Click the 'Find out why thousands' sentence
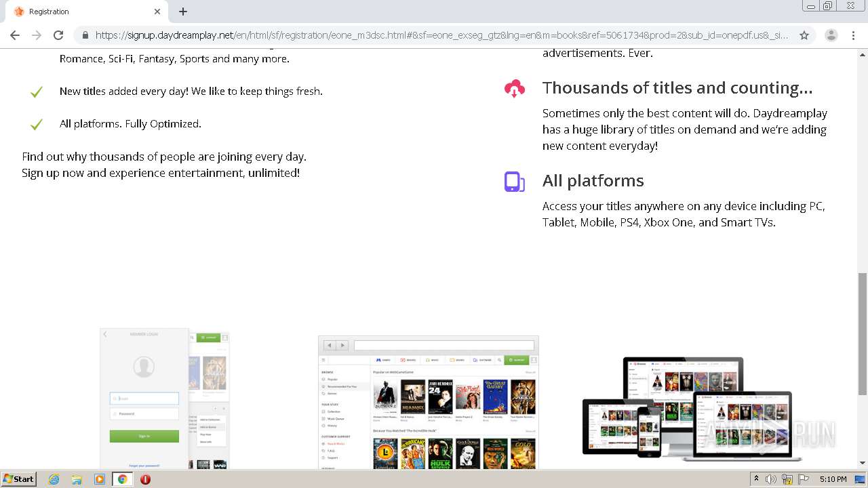Image resolution: width=868 pixels, height=488 pixels. (164, 157)
